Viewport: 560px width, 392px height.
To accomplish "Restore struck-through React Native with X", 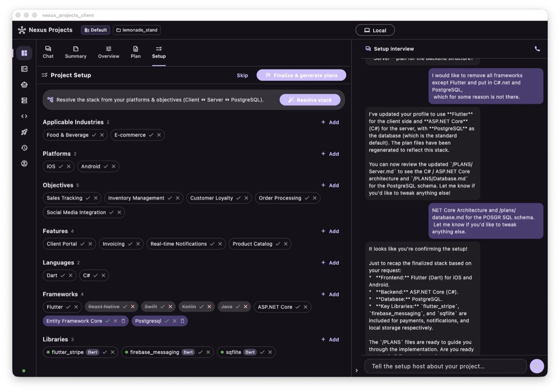I will (x=133, y=307).
